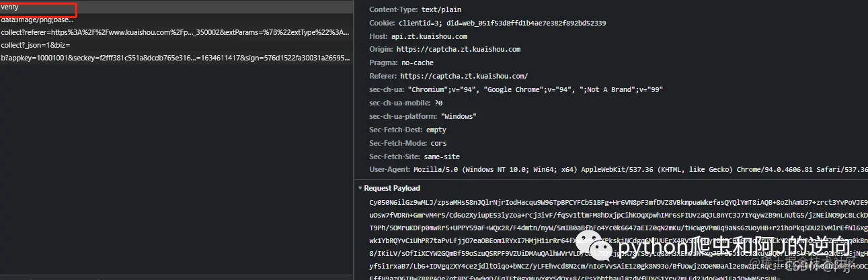Click payload line starting uOsw7fVDRn
The image size is (868, 280).
tap(619, 215)
